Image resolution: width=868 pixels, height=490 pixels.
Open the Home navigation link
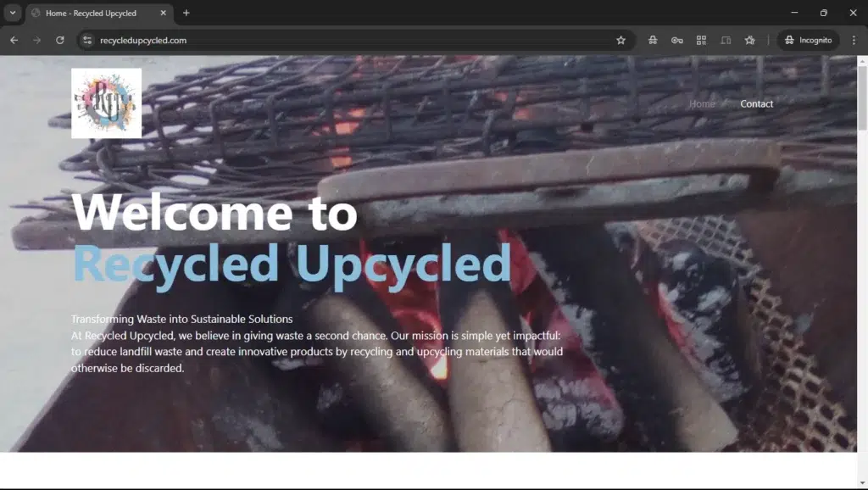click(x=702, y=104)
